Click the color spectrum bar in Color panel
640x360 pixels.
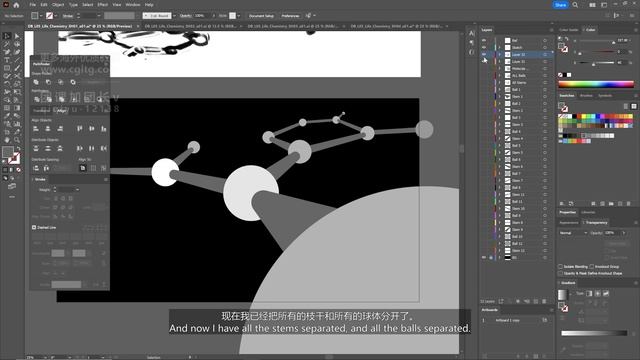pos(596,84)
